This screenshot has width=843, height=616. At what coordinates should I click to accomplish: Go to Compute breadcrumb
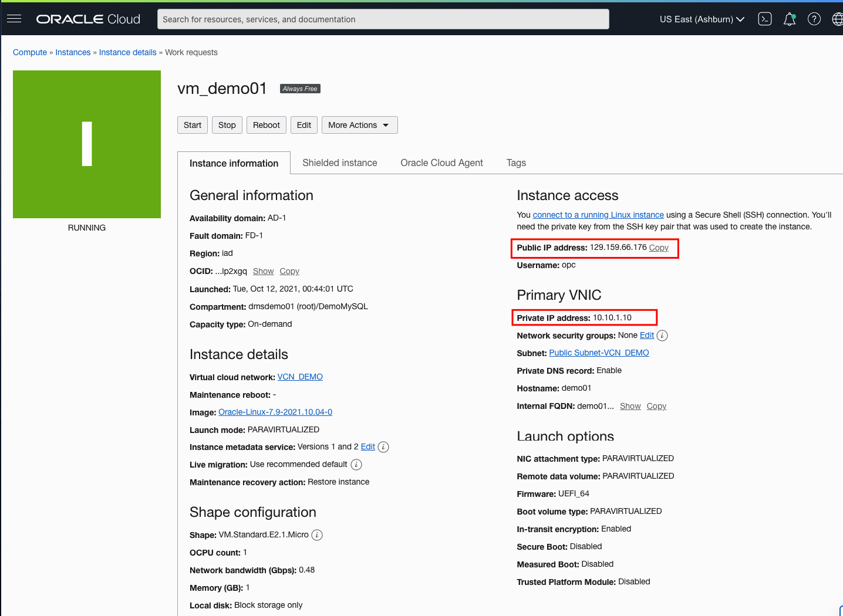[30, 52]
